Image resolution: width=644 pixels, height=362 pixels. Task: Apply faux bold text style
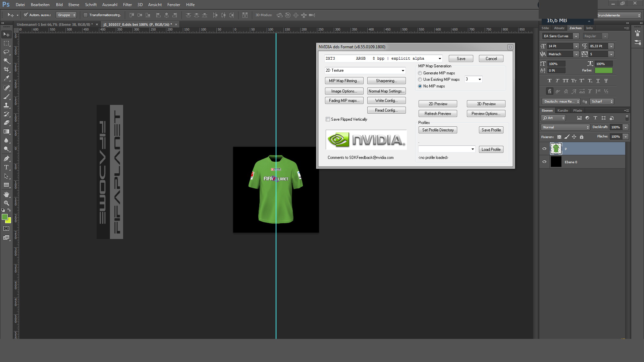549,81
